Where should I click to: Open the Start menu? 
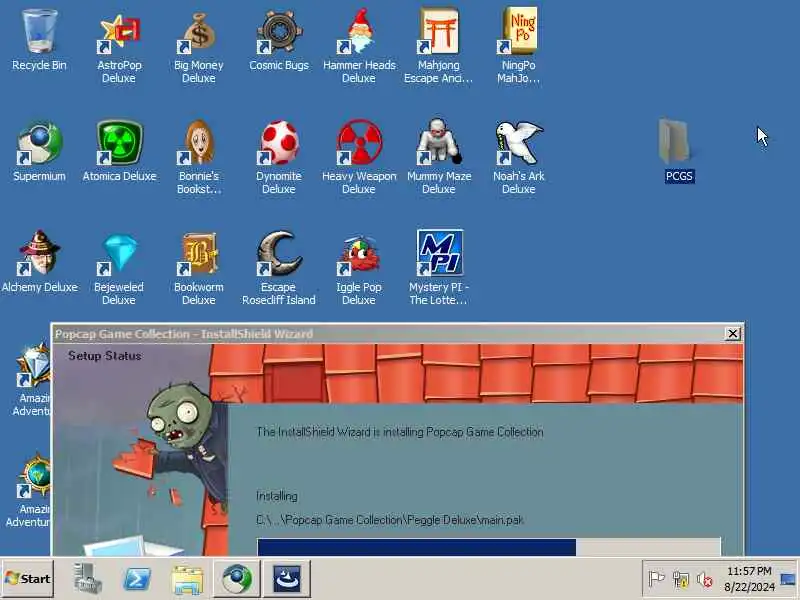[28, 579]
